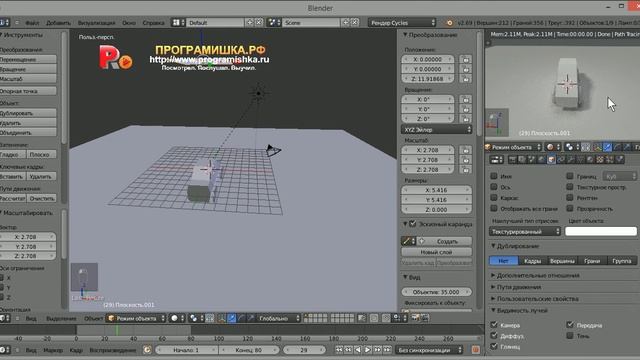Viewport: 640px width, 360px height.
Task: Toggle Передача ray visibility checkbox
Action: point(570,324)
